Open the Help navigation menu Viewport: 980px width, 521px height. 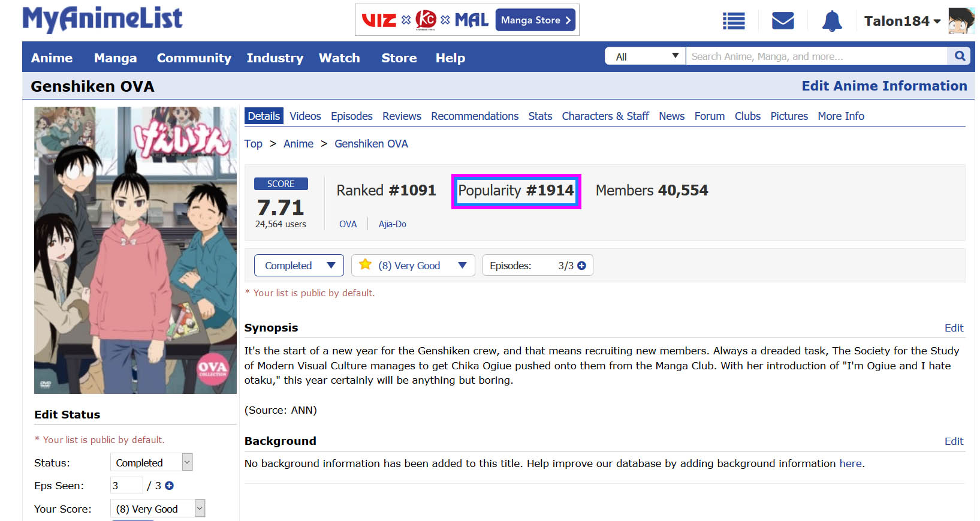tap(450, 58)
